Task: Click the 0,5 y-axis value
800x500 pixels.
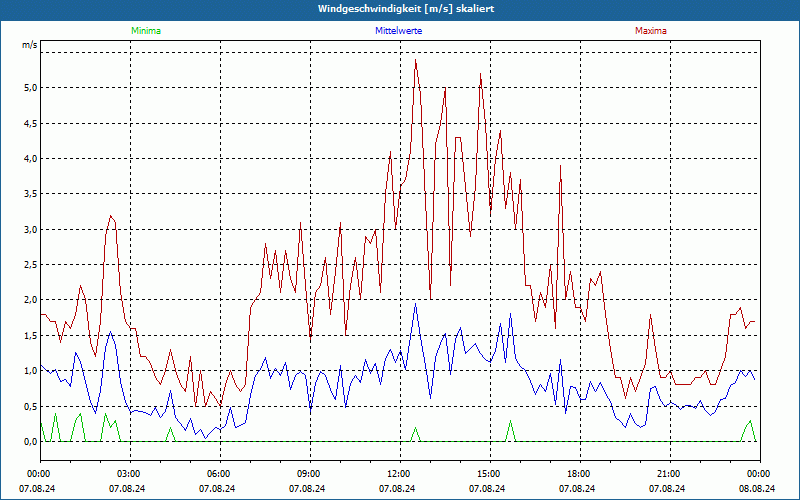Action: (x=31, y=407)
